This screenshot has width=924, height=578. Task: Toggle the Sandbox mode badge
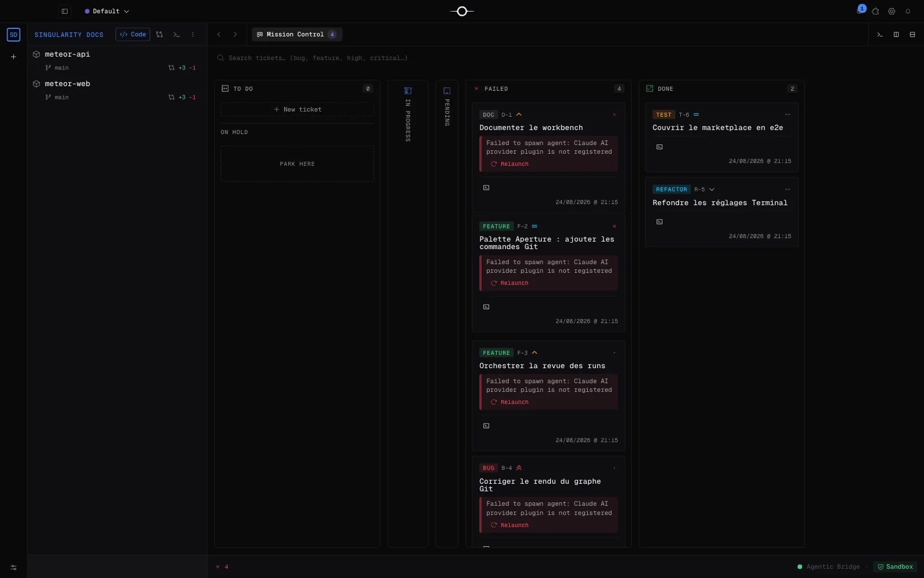pos(895,567)
